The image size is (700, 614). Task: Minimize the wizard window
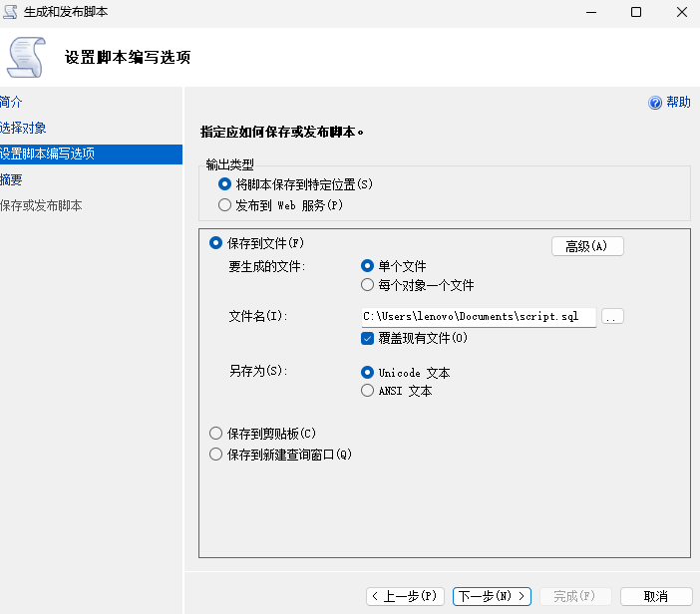click(591, 13)
